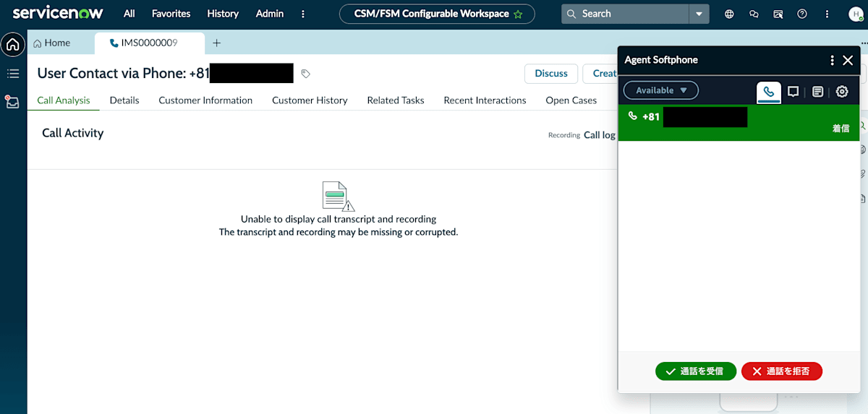Open the Recent Interactions tab
Image resolution: width=868 pixels, height=414 pixels.
click(x=485, y=100)
